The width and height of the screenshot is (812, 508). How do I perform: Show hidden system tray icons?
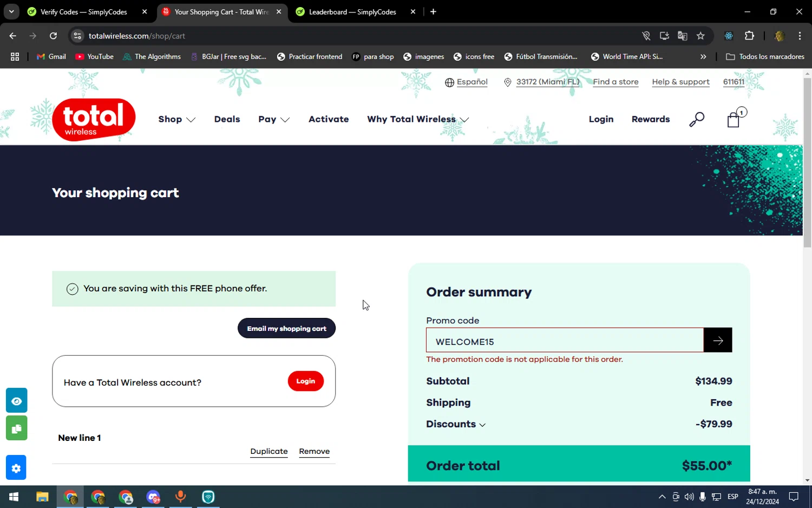click(662, 497)
